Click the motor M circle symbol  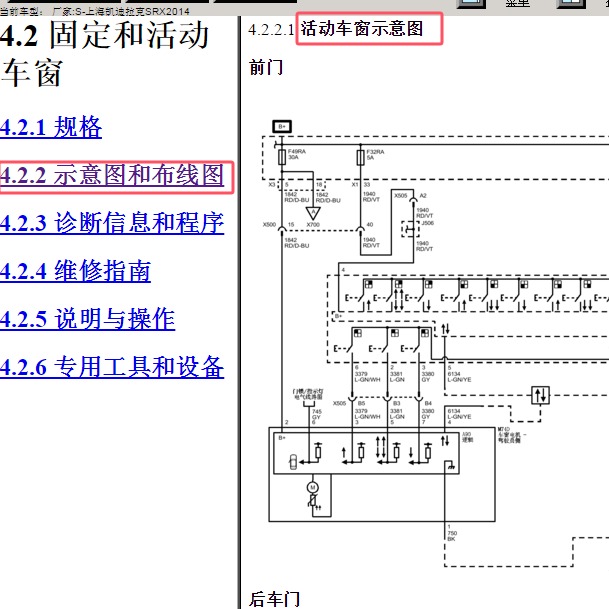313,487
